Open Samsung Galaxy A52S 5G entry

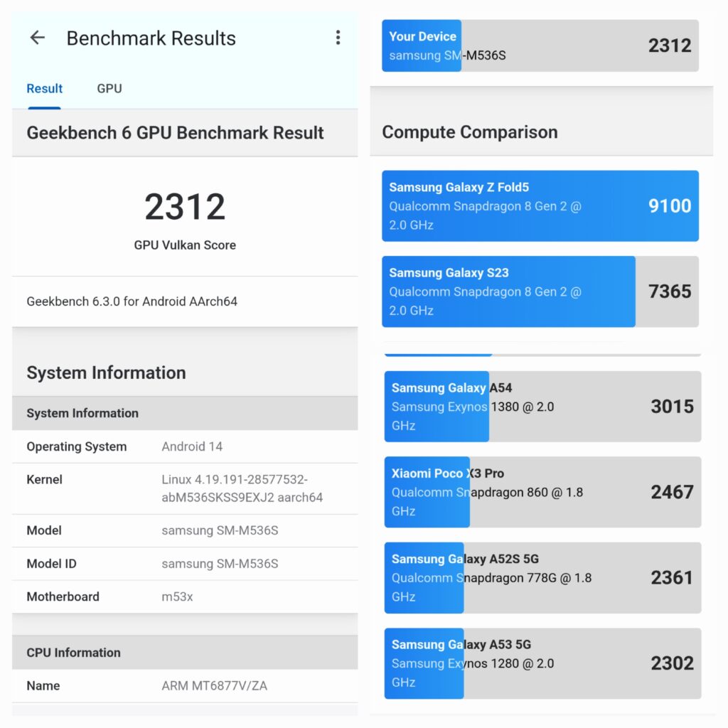point(542,577)
